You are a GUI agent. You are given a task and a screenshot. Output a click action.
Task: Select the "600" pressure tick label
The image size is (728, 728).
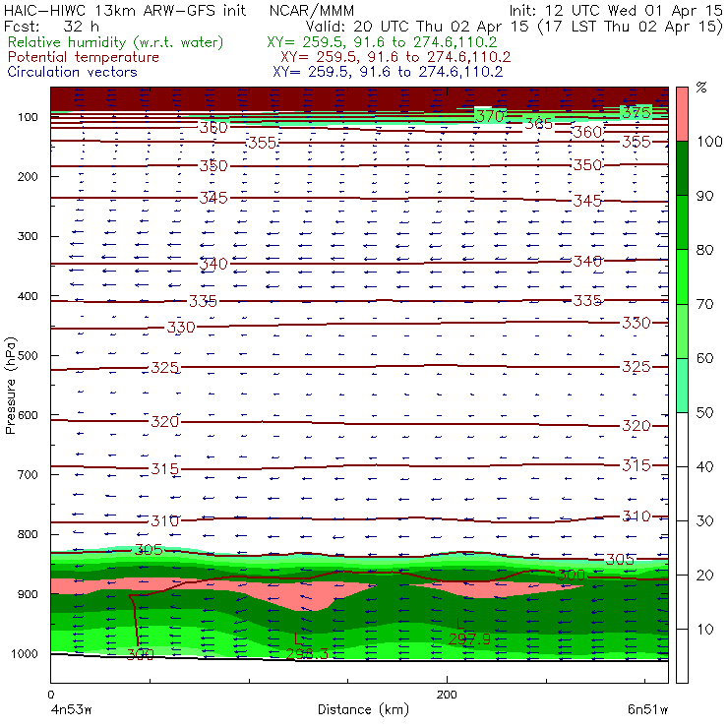click(x=28, y=415)
